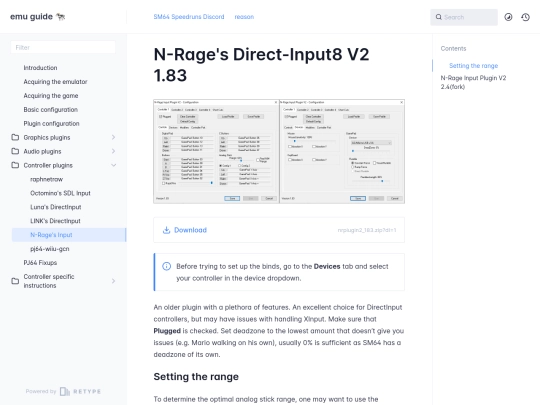Screen dimensions: 540x405
Task: Open Controller specific instructions section
Action: coord(49,281)
